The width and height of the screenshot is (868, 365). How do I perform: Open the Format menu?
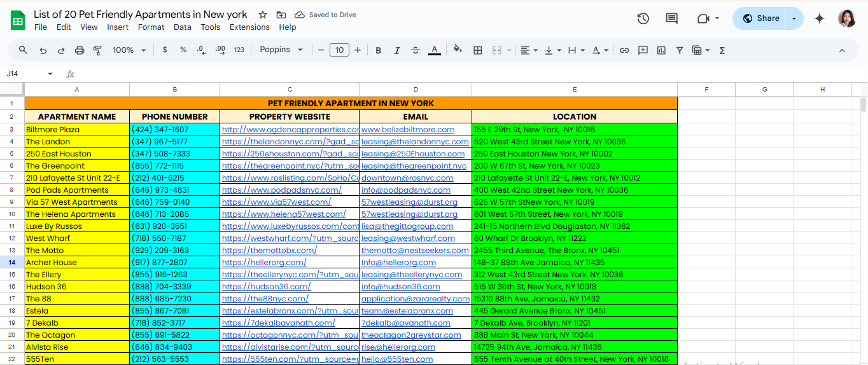point(151,27)
